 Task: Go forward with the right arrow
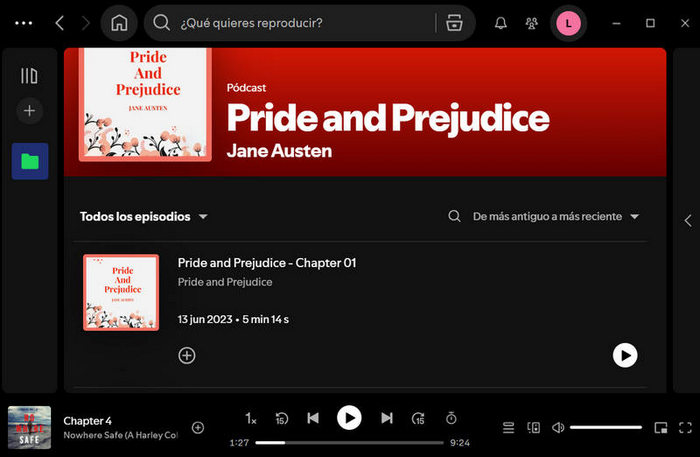(85, 23)
